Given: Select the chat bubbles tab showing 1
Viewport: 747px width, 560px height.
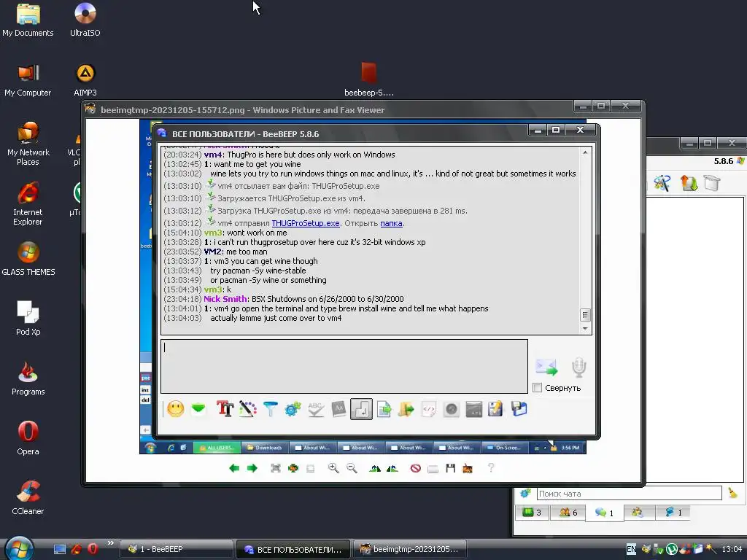Looking at the screenshot, I should pyautogui.click(x=604, y=513).
